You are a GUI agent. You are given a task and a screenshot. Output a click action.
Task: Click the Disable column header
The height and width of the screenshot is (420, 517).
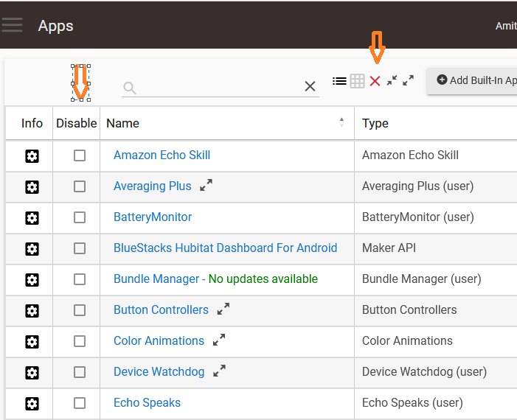[x=76, y=123]
